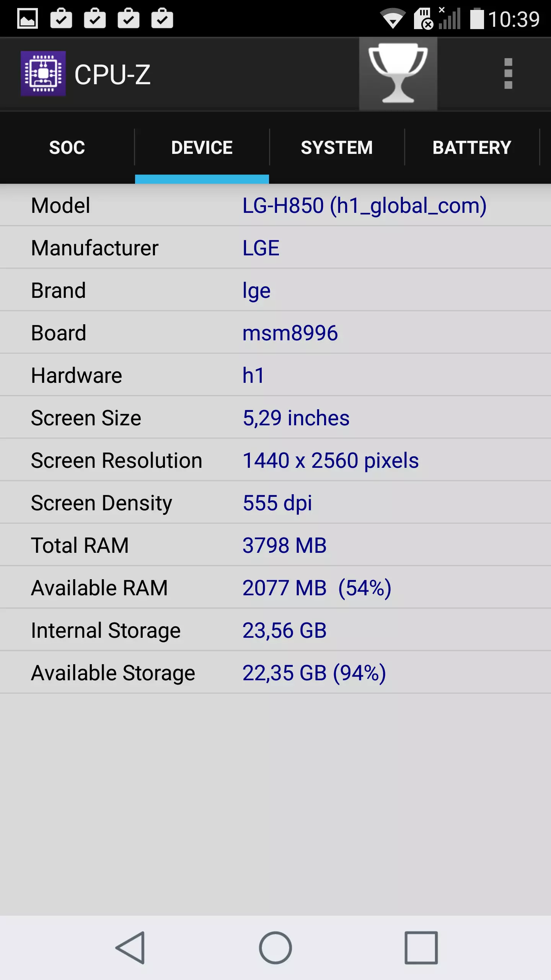The width and height of the screenshot is (551, 980).
Task: Select the DEVICE tab
Action: [202, 148]
